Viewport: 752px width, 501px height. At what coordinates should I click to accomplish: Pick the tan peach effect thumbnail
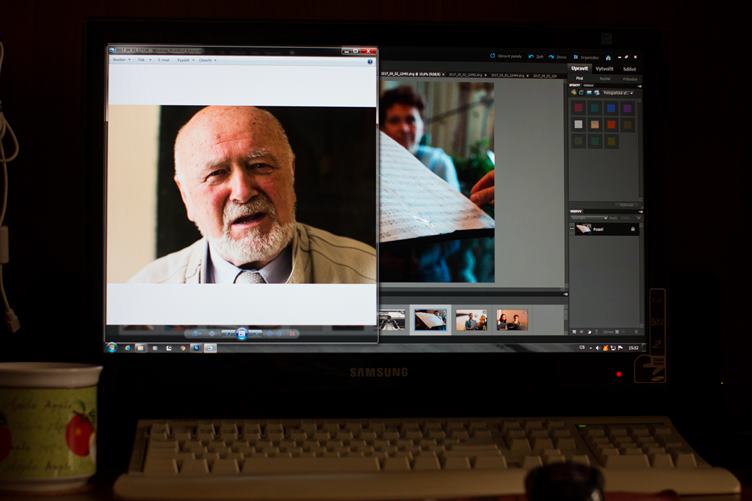[595, 125]
